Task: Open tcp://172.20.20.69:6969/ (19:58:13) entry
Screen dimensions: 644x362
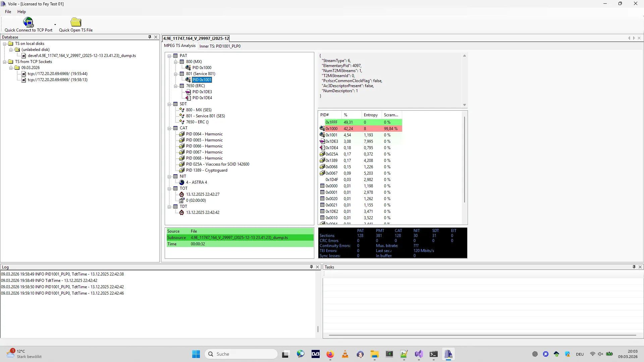Action: 57,80
